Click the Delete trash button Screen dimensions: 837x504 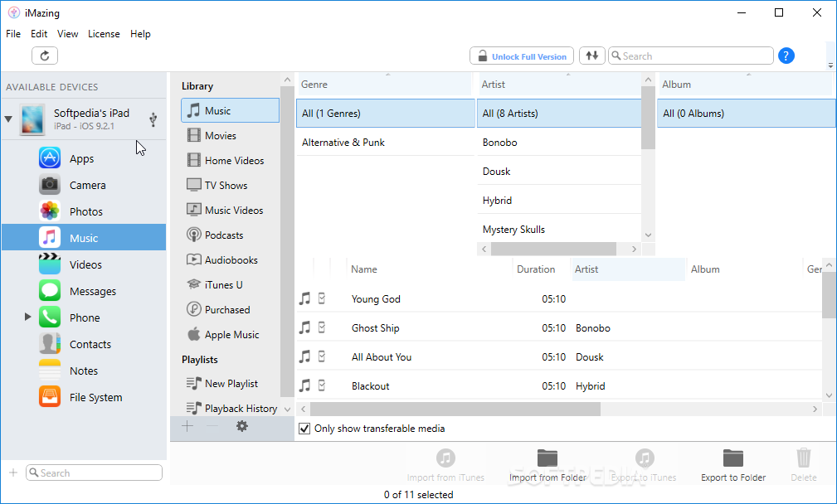coord(803,466)
